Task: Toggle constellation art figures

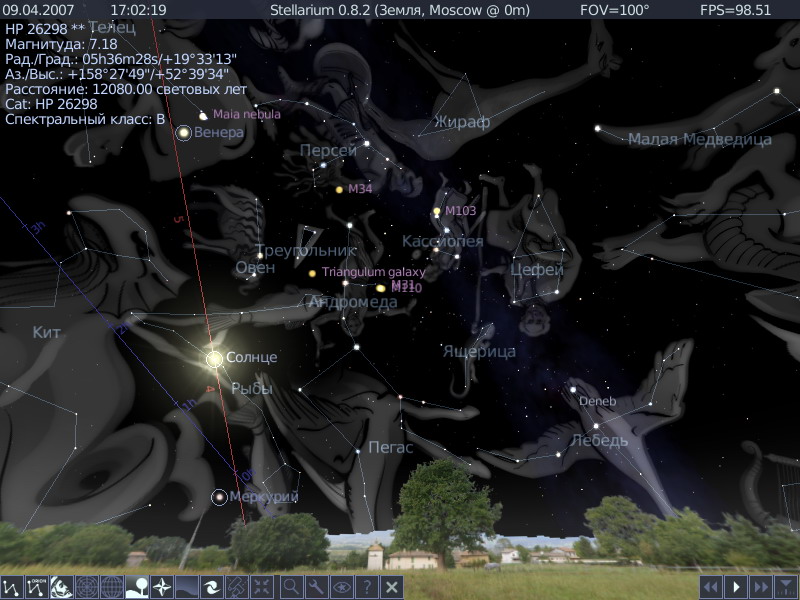Action: click(62, 587)
